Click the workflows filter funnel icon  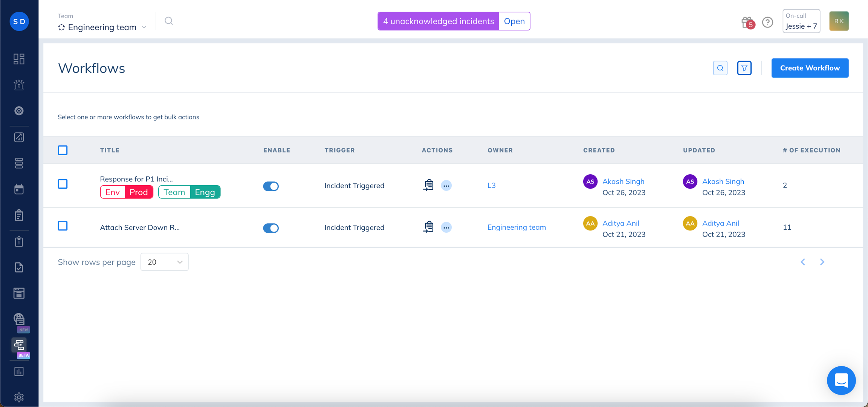(744, 68)
